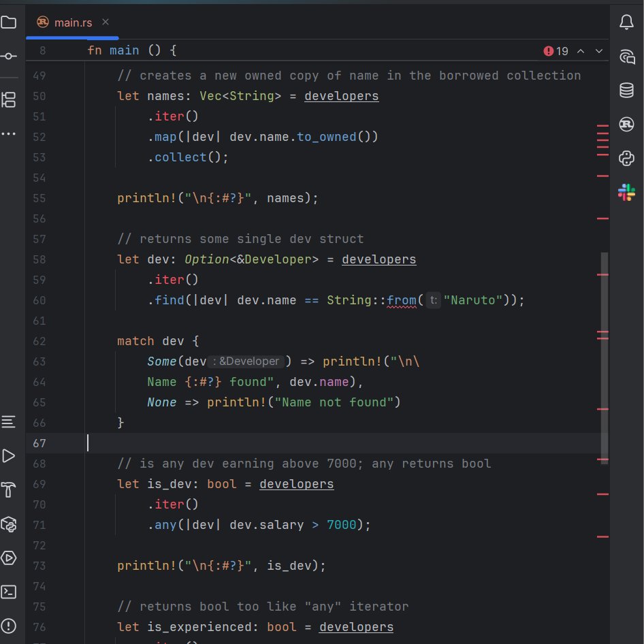Click 'developers' link on line 69

[x=297, y=484]
